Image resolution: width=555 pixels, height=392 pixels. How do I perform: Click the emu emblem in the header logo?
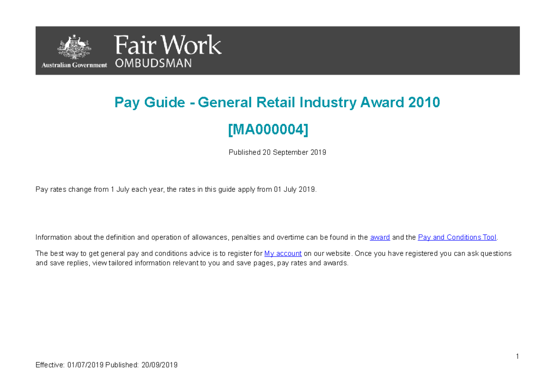click(x=80, y=43)
